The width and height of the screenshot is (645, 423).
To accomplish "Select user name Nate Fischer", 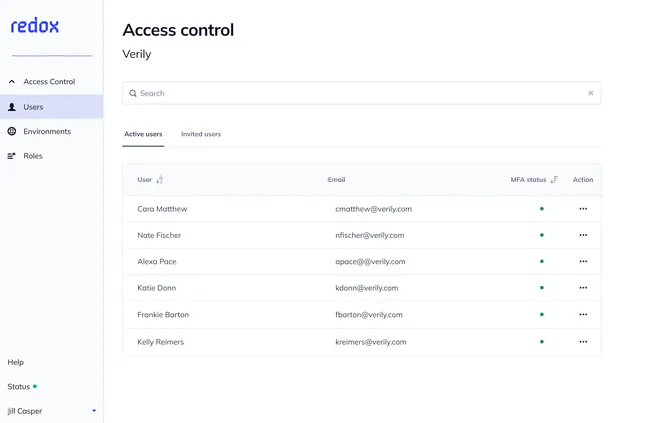I will pyautogui.click(x=159, y=235).
